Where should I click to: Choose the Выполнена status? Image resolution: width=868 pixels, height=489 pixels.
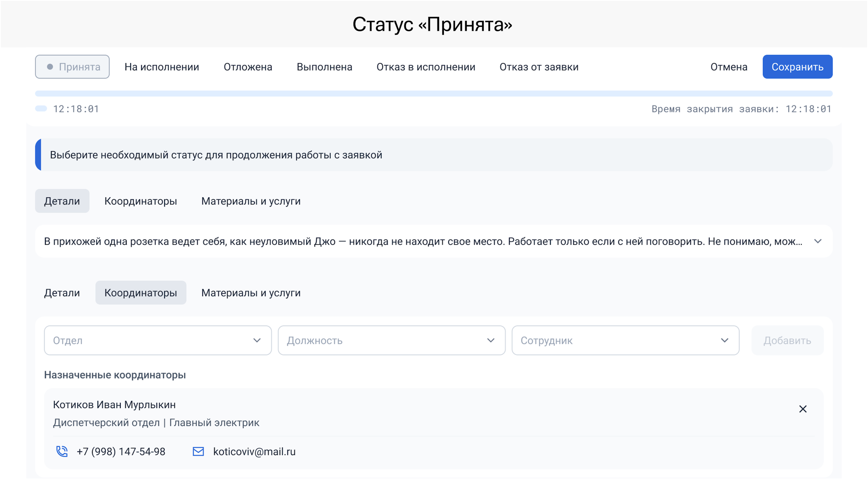click(x=324, y=67)
